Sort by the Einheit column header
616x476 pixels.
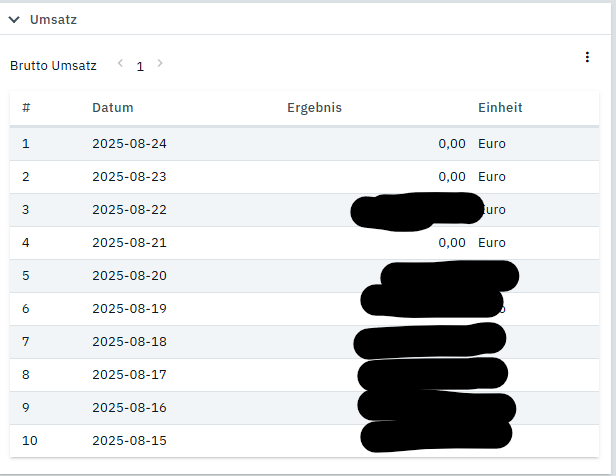[x=500, y=108]
